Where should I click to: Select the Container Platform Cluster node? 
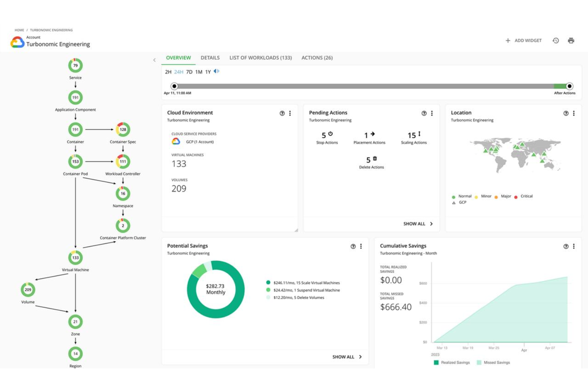[x=123, y=226]
